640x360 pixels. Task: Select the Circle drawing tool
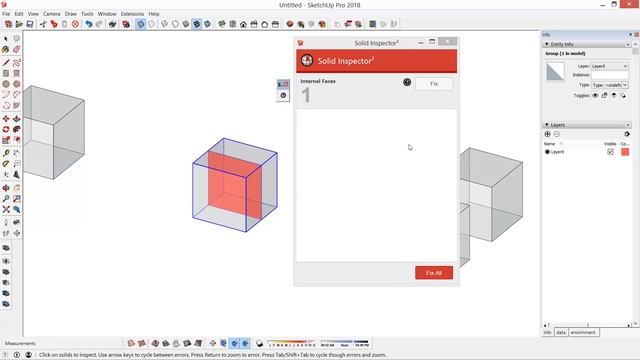pyautogui.click(x=6, y=84)
